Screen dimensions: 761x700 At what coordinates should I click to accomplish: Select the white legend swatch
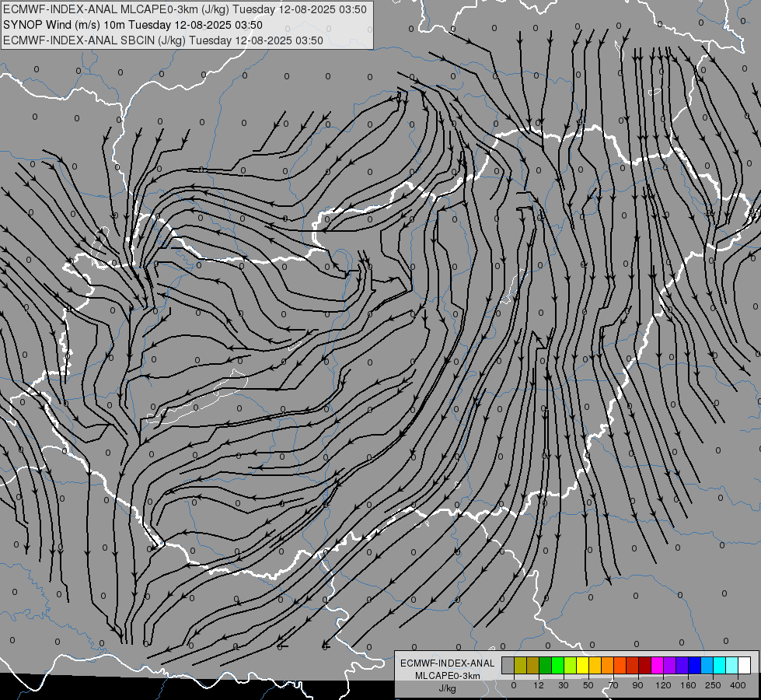click(745, 665)
